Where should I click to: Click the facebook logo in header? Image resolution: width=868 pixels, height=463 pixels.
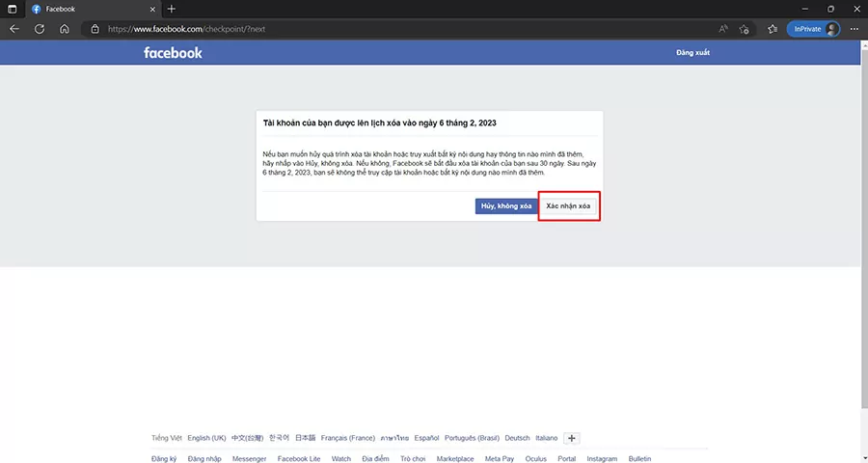point(173,53)
